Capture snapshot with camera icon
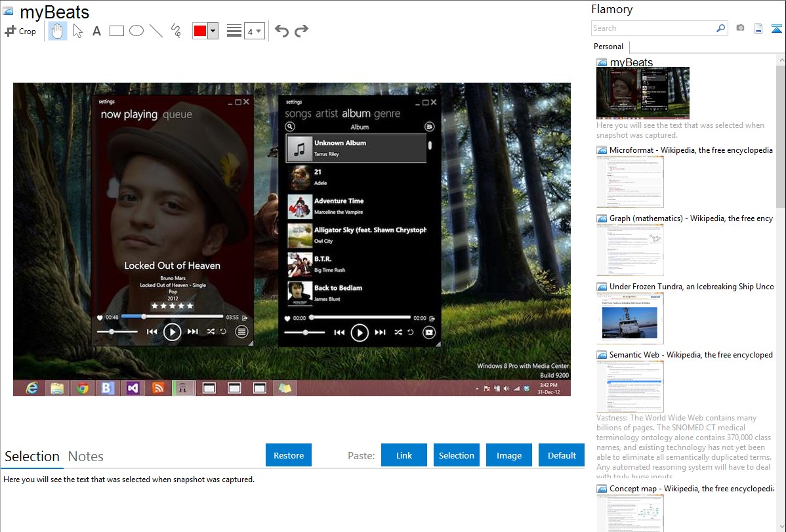The width and height of the screenshot is (786, 532). coord(740,28)
